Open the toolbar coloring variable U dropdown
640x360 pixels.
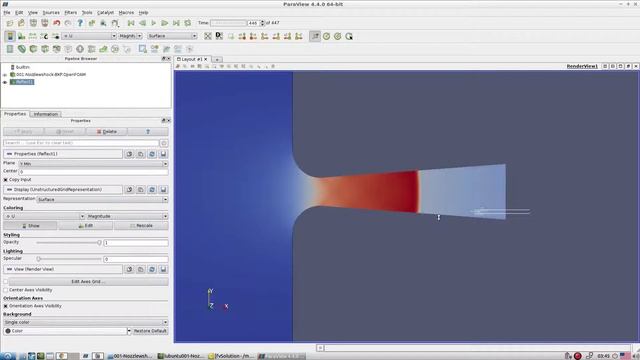click(89, 36)
